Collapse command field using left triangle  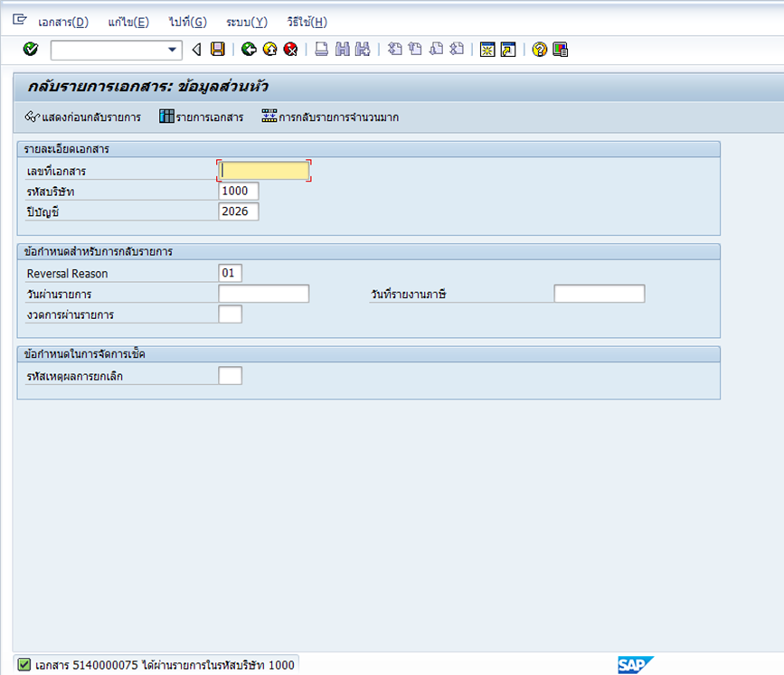tap(196, 50)
